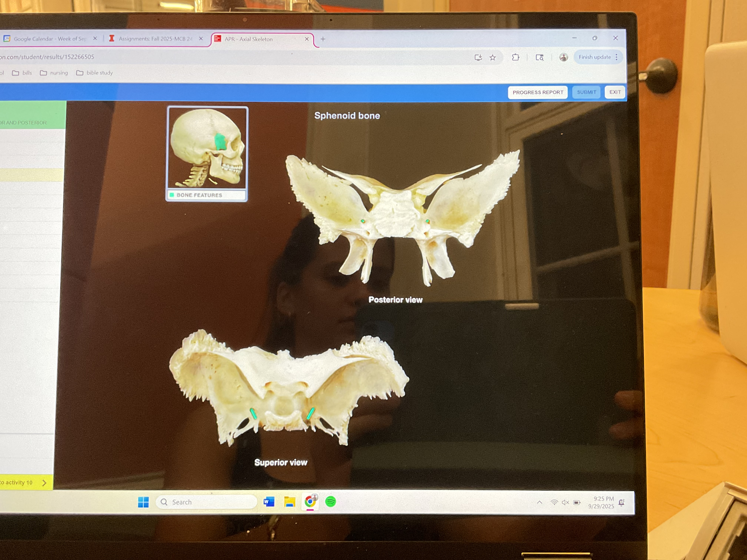747x560 pixels.
Task: Click the Windows Start button
Action: point(143,502)
